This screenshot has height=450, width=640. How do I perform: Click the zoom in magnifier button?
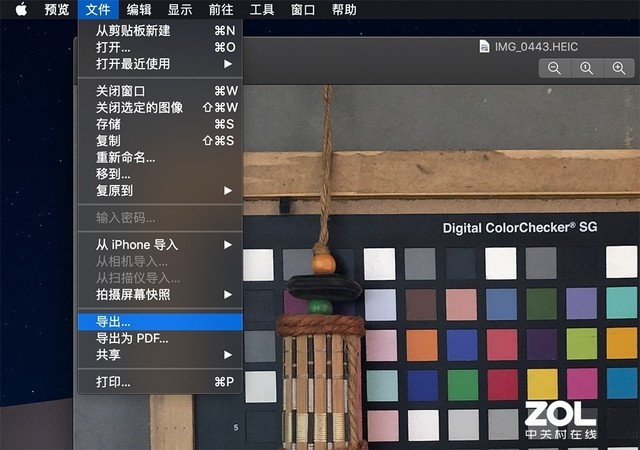click(x=619, y=68)
